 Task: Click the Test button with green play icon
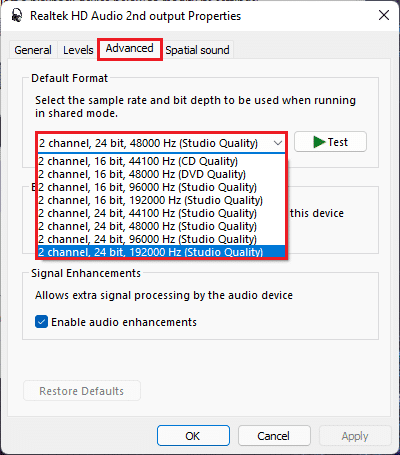[330, 142]
